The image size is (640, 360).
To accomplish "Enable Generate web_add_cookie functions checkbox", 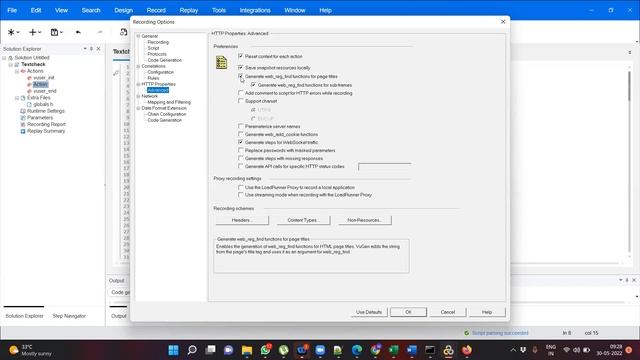I will [x=240, y=134].
